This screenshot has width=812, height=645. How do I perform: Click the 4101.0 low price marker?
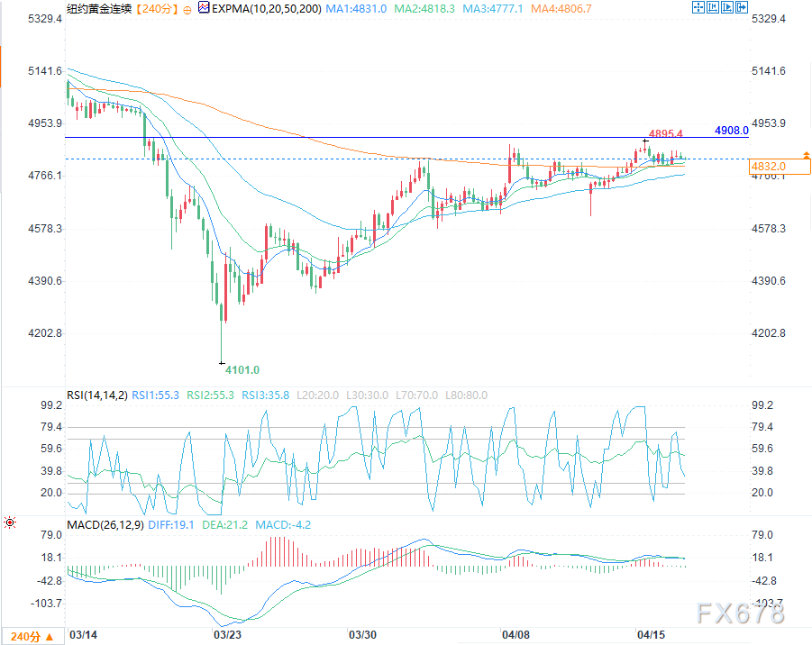point(242,370)
